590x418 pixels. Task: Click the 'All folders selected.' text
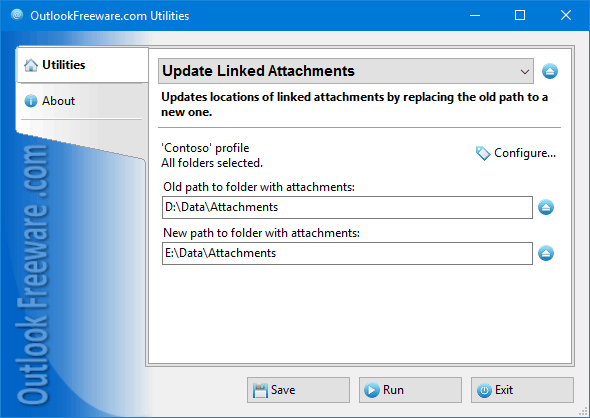click(x=212, y=163)
